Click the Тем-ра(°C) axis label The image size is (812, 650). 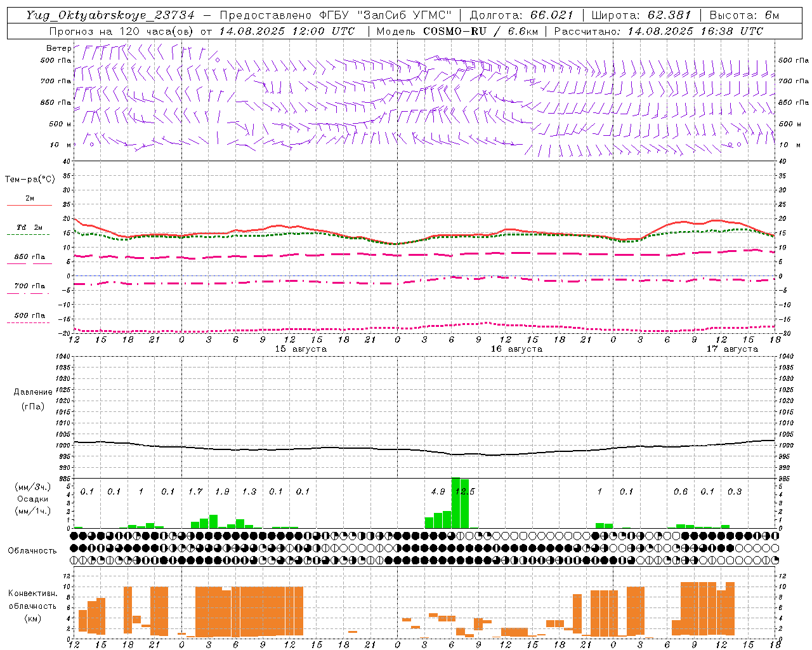[x=30, y=180]
